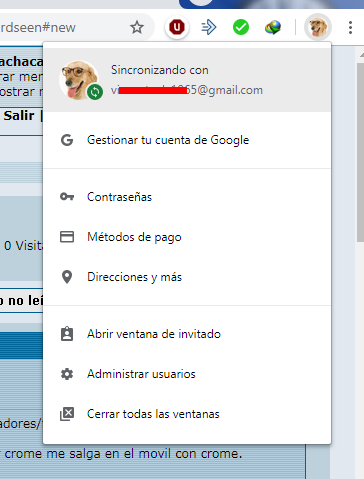Screen dimensions: 364x479
Task: Open the Internet Download Manager extension icon
Action: (273, 27)
